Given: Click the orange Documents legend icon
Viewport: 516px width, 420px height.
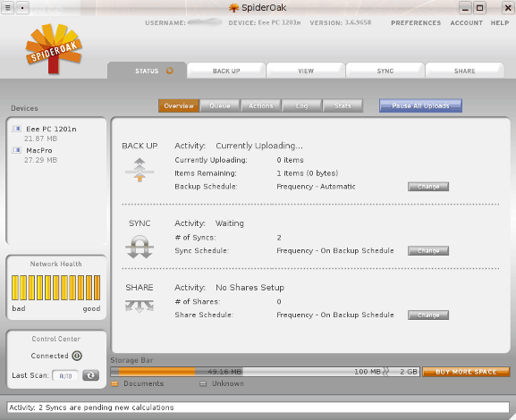Looking at the screenshot, I should click(x=114, y=384).
